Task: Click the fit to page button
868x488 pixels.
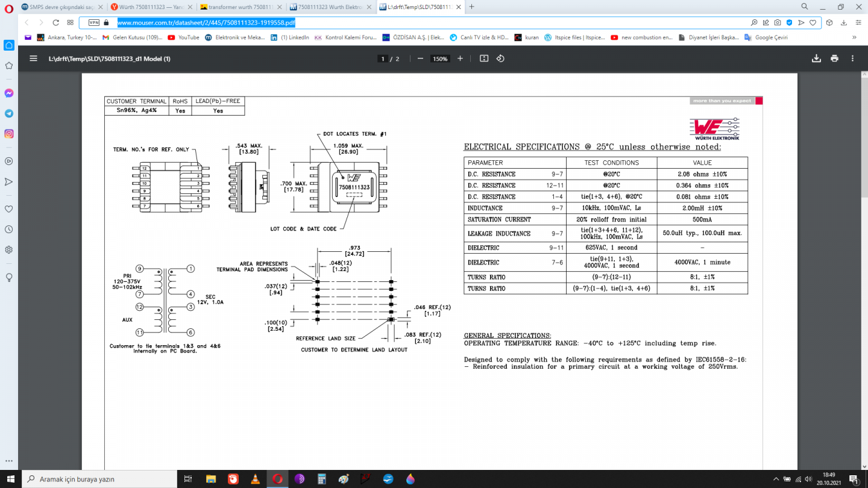Action: (x=484, y=58)
